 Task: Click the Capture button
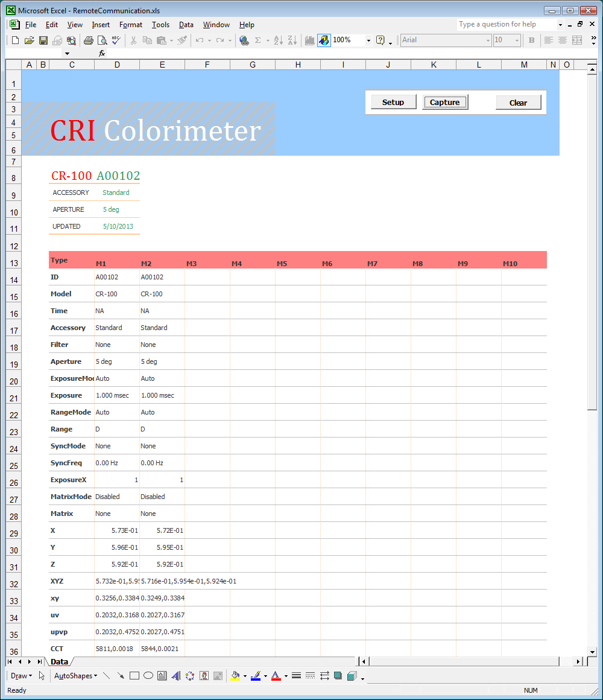point(444,102)
